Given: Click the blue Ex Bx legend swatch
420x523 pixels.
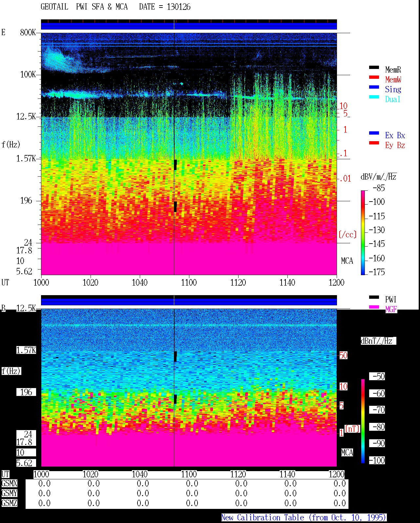Looking at the screenshot, I should [x=374, y=133].
